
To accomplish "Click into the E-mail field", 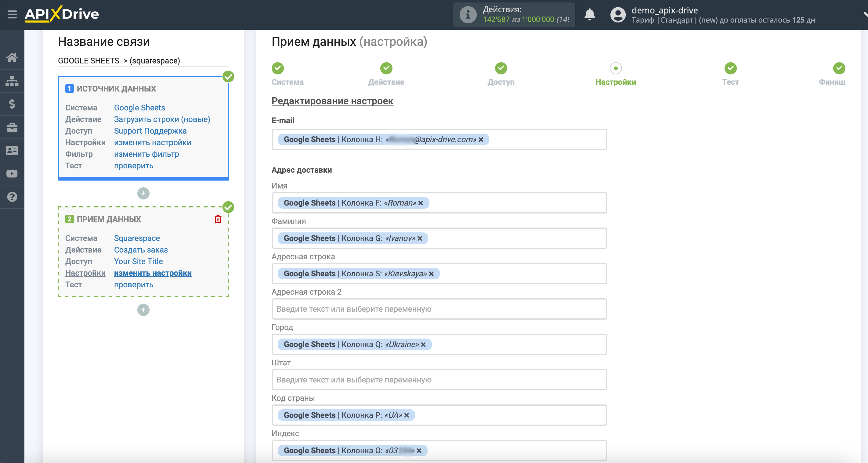I will click(x=439, y=139).
